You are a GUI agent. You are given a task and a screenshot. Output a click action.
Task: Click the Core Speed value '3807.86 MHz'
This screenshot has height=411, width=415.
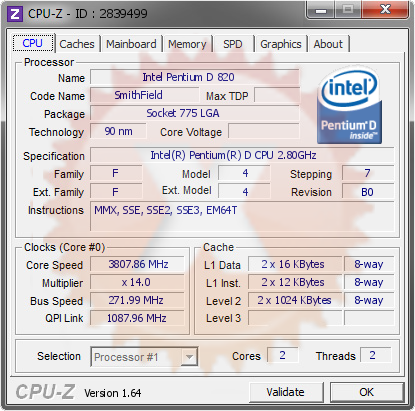click(x=137, y=264)
